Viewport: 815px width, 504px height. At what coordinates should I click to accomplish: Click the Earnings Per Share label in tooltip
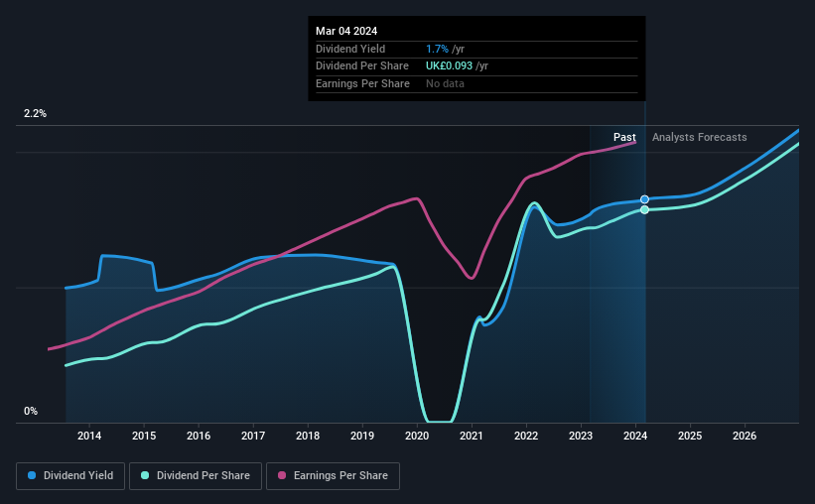tap(362, 83)
